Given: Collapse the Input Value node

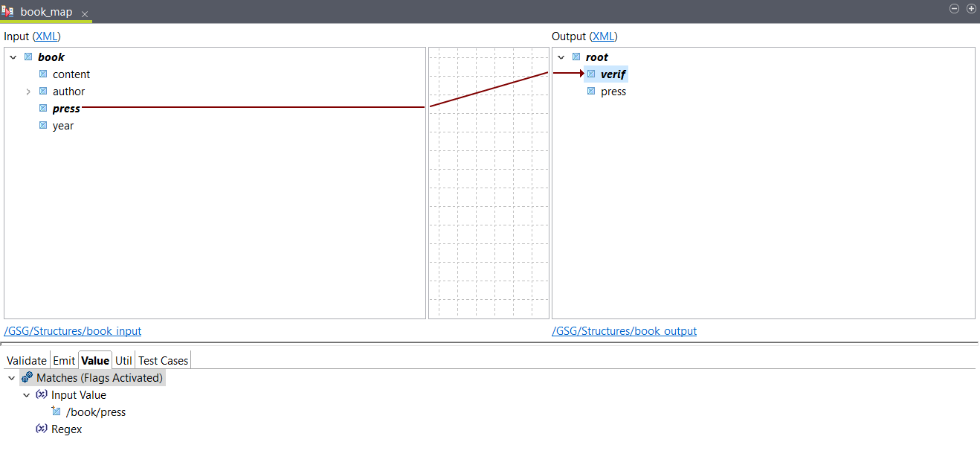Looking at the screenshot, I should [26, 395].
